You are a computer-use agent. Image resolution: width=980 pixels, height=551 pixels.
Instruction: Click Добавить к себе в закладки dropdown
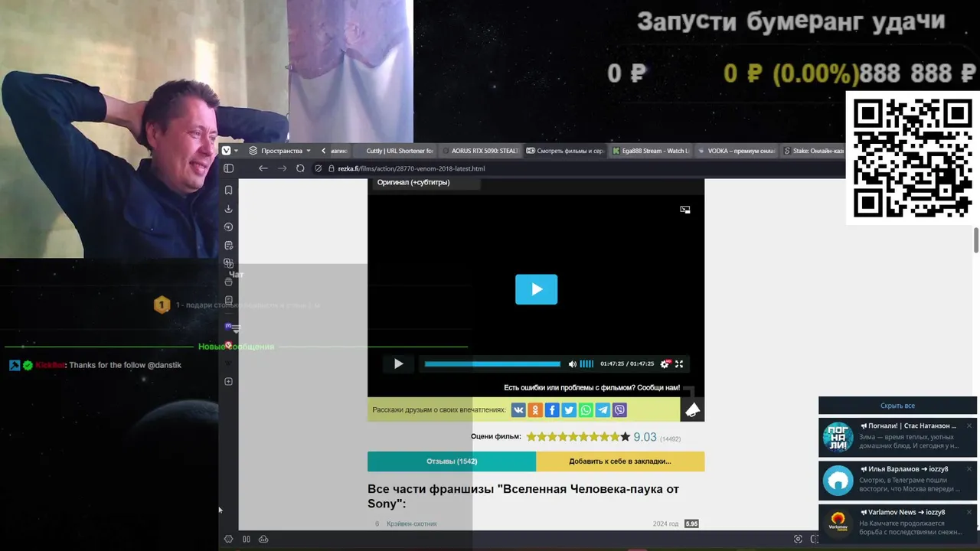[x=620, y=461]
